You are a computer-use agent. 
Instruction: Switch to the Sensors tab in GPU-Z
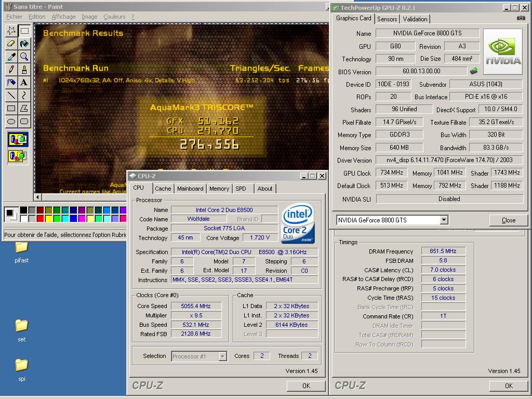tap(387, 19)
